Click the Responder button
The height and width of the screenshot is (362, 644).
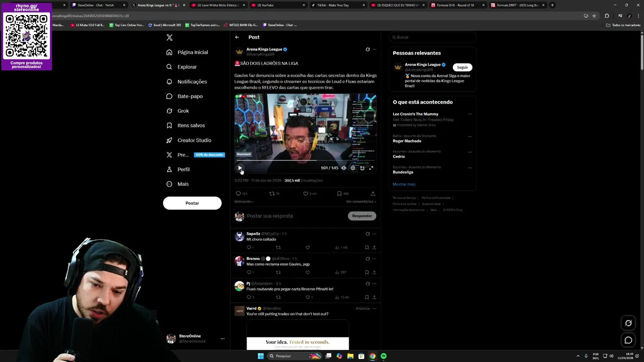362,216
